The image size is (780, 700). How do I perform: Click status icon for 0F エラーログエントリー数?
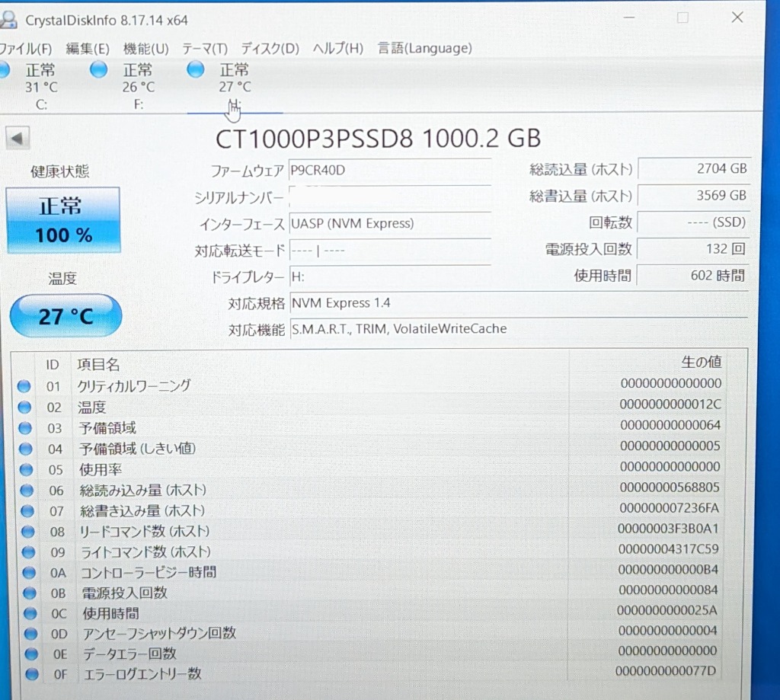(x=32, y=674)
